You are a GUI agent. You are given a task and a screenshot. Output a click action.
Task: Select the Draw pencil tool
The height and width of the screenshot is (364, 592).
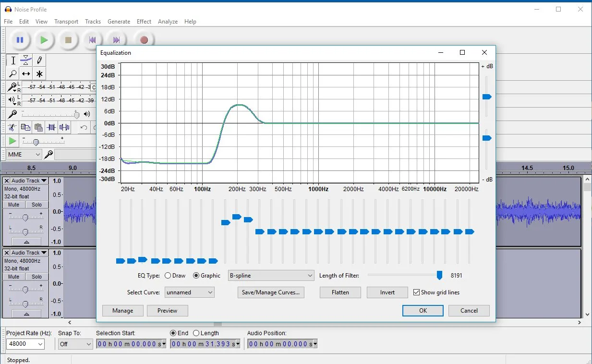(39, 61)
